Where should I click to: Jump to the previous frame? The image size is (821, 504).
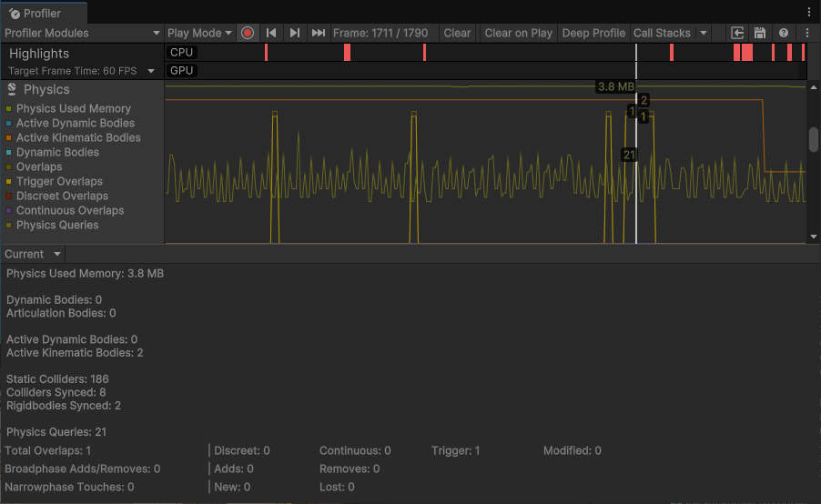coord(271,33)
